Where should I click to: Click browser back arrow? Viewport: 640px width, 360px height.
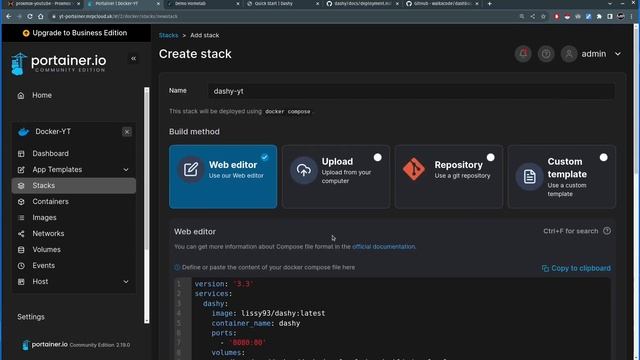(9, 16)
